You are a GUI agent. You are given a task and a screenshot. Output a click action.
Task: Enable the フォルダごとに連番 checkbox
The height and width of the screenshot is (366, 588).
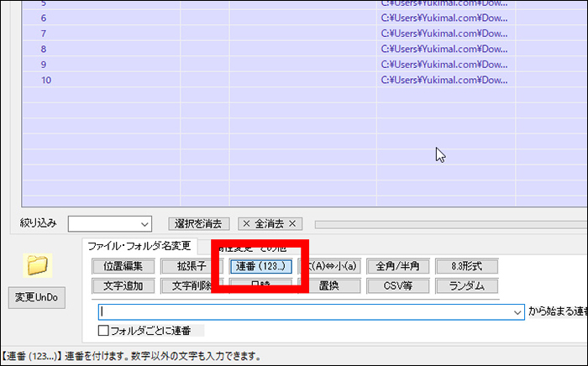(104, 330)
